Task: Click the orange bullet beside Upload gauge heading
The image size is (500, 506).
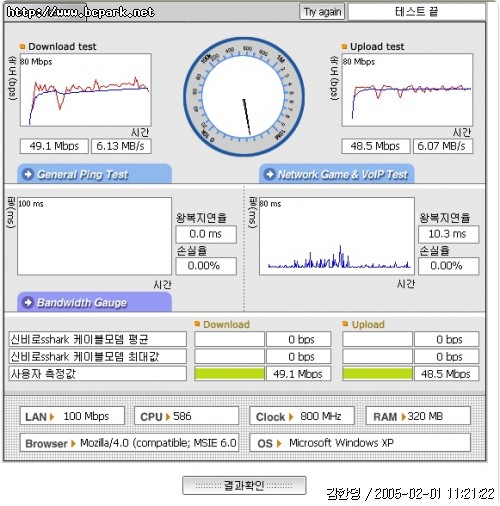Action: (x=345, y=324)
